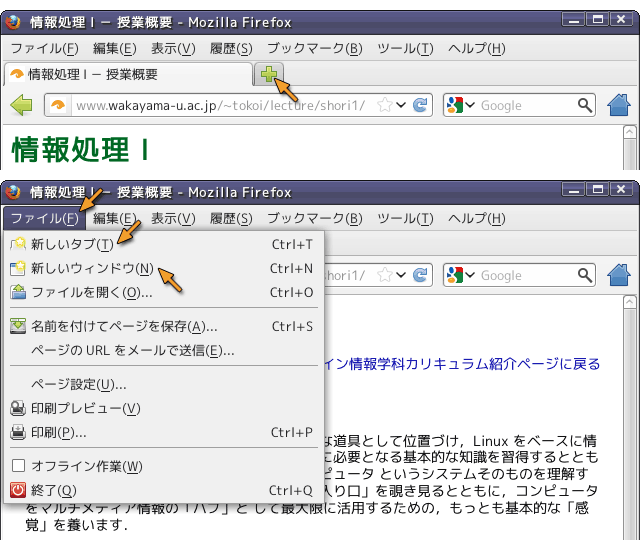Image resolution: width=640 pixels, height=540 pixels.
Task: Click the scrollbar up arrow in upper window
Action: tap(629, 131)
